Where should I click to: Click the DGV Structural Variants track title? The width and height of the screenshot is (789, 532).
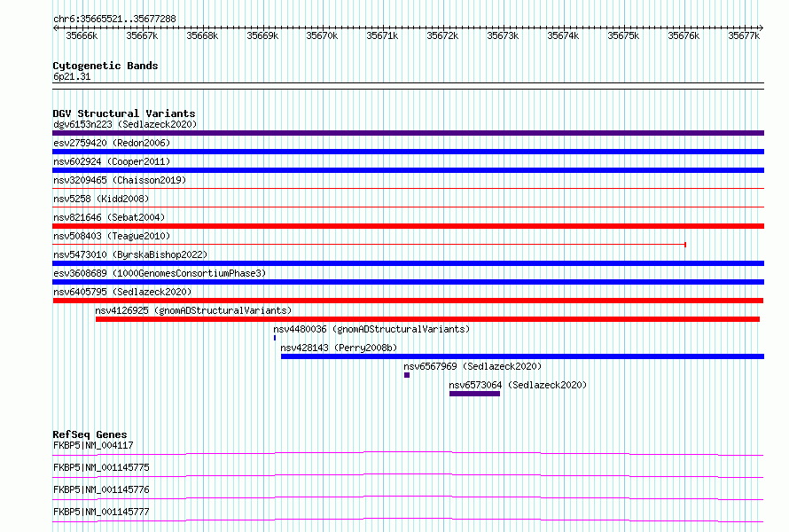point(124,113)
